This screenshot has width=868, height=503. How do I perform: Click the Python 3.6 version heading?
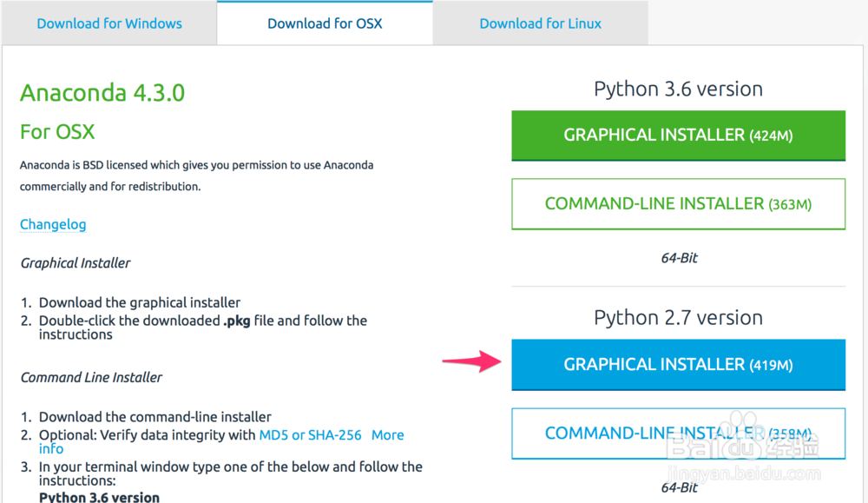pyautogui.click(x=678, y=89)
